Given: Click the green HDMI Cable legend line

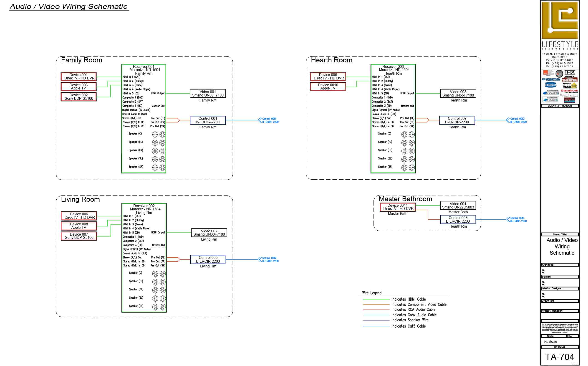Looking at the screenshot, I should [376, 300].
